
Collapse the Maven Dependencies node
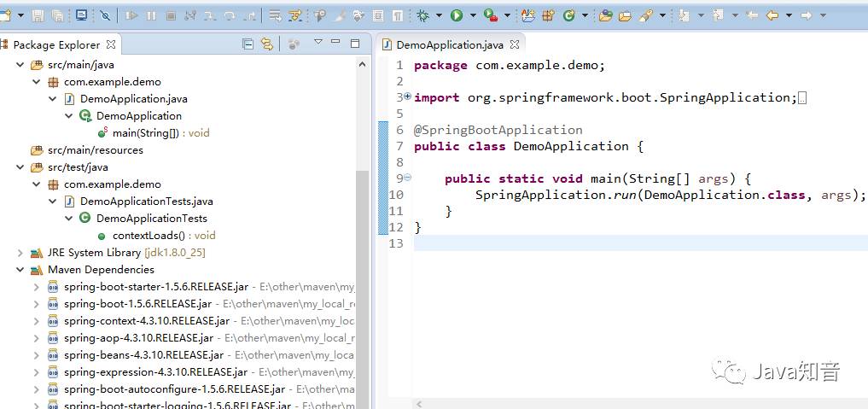[x=20, y=270]
